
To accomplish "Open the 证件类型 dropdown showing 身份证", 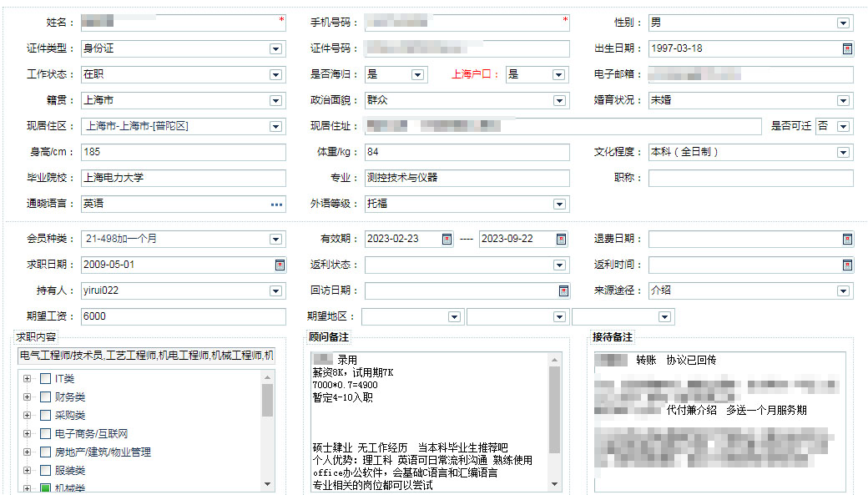I will coord(275,48).
